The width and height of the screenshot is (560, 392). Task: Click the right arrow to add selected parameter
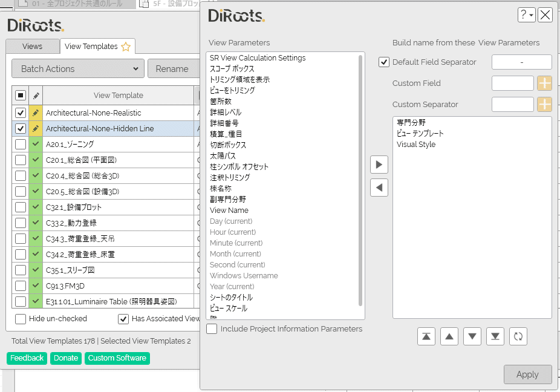coord(379,164)
